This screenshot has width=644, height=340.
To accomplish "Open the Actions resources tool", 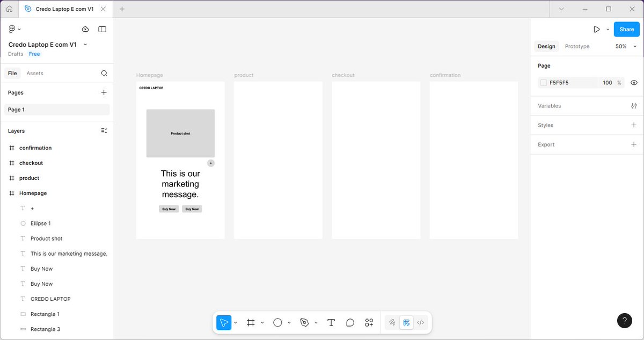I will point(369,322).
